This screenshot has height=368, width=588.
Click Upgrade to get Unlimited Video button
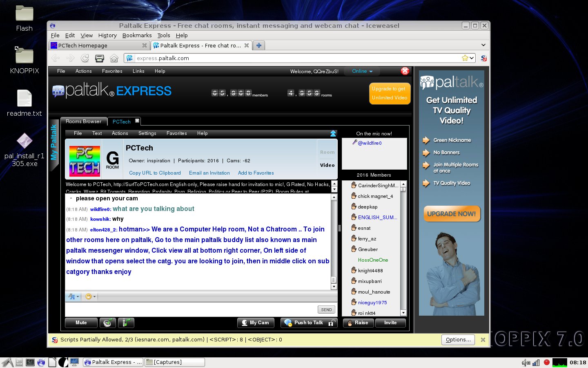pyautogui.click(x=390, y=93)
